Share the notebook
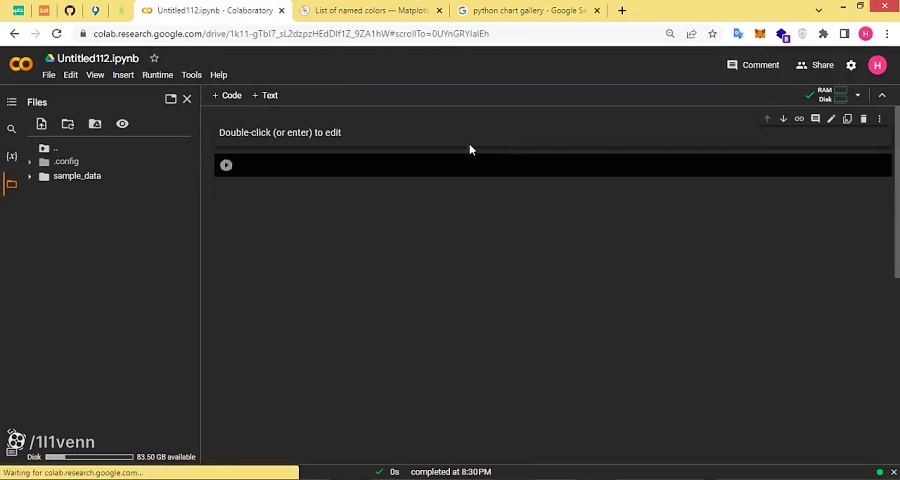This screenshot has height=480, width=900. pos(814,65)
